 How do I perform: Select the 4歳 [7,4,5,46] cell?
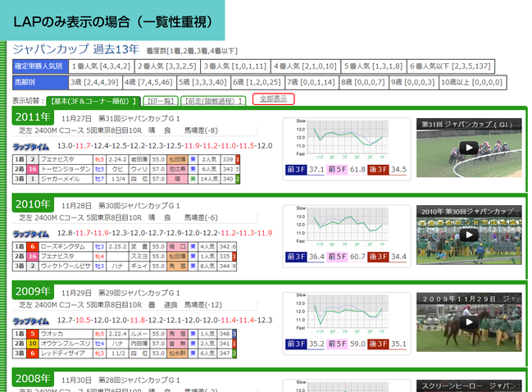pyautogui.click(x=148, y=83)
